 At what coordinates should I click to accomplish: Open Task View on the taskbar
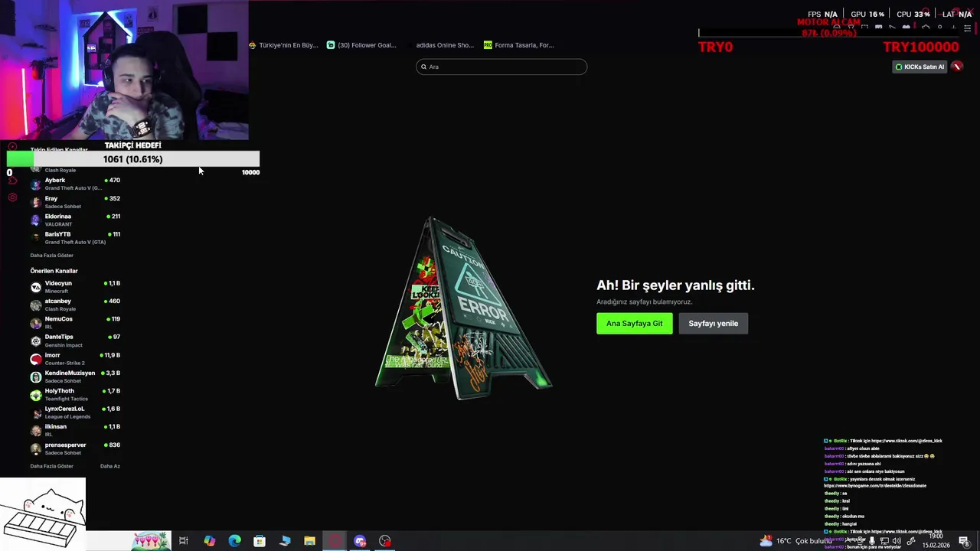tap(184, 541)
